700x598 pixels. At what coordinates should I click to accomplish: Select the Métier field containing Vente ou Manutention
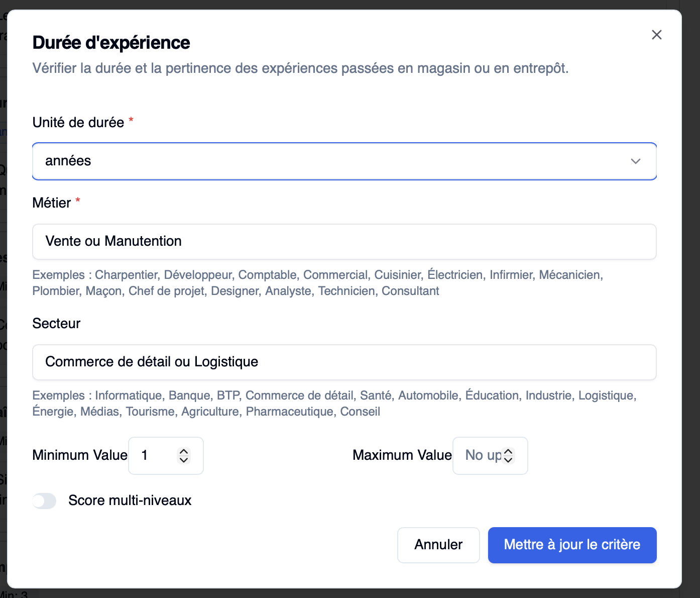click(x=344, y=242)
